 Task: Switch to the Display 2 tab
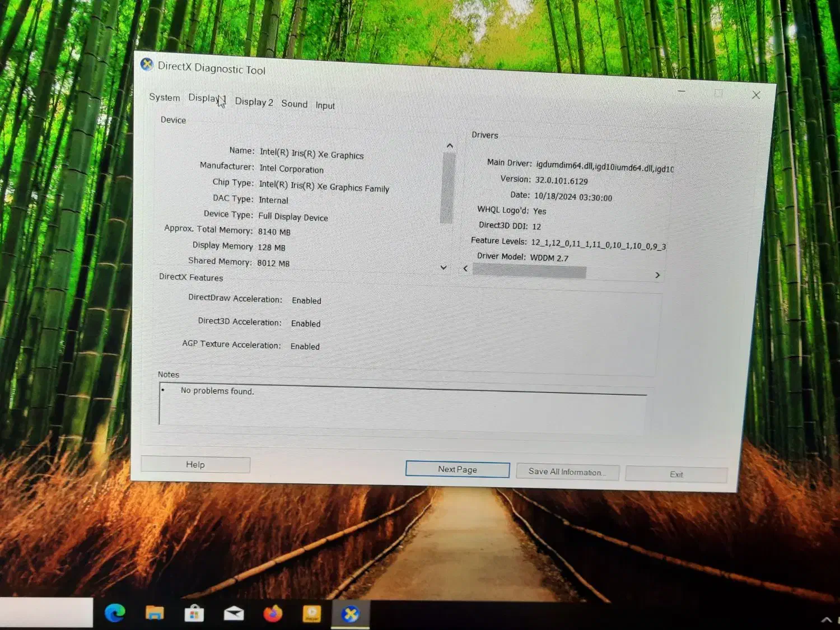[x=254, y=102]
